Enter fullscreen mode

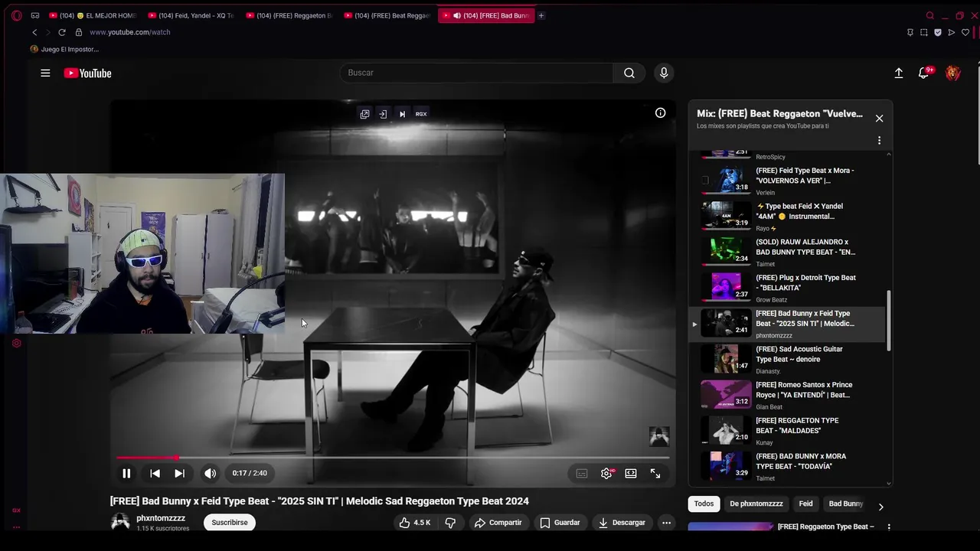click(x=655, y=473)
